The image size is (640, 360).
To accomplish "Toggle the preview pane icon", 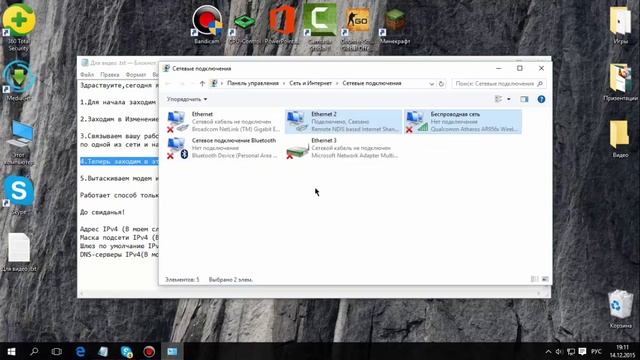I will point(524,99).
